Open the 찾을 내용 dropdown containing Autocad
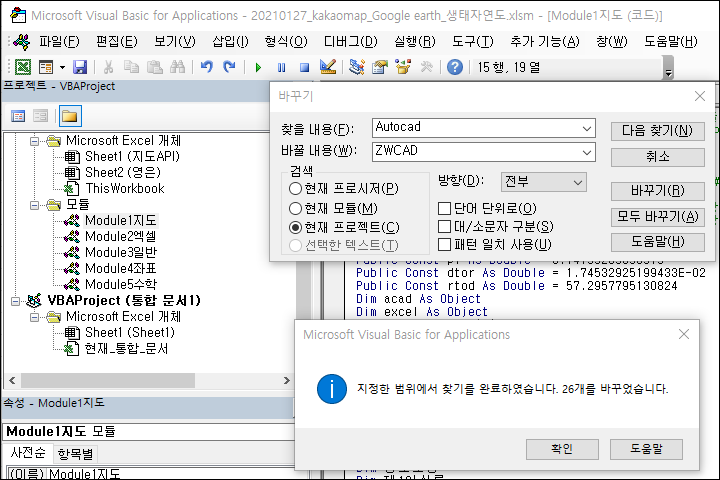The width and height of the screenshot is (720, 480). tap(586, 129)
